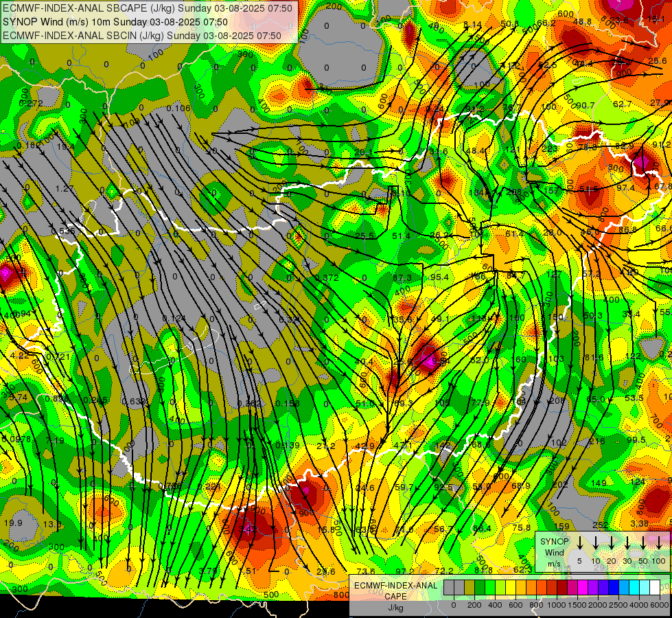
Task: Click the 1.27 value on the map
Action: pyautogui.click(x=65, y=189)
